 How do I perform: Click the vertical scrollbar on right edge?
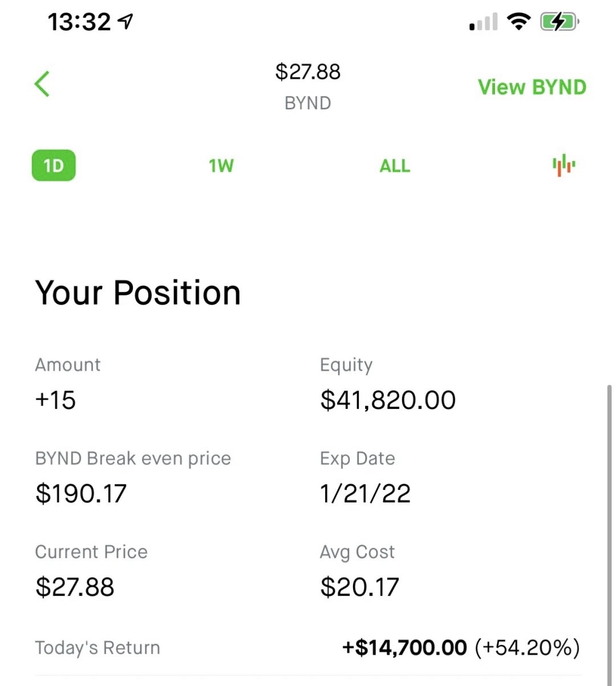609,513
